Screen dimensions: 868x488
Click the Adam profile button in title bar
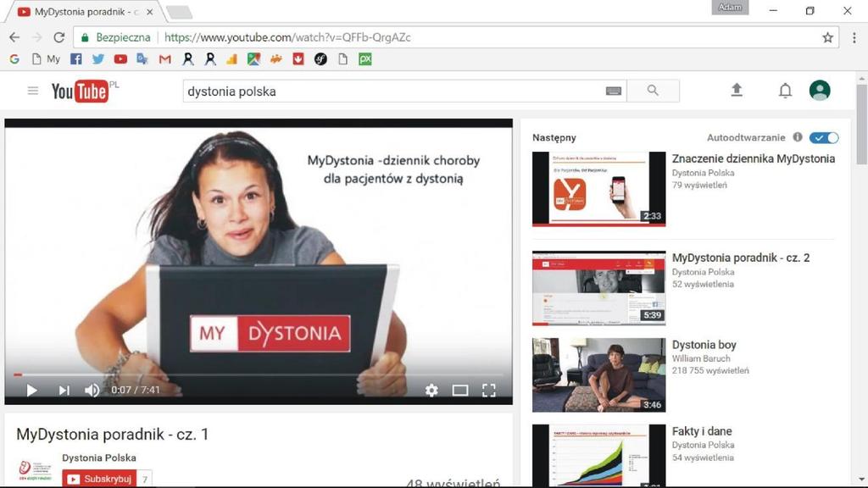click(730, 7)
